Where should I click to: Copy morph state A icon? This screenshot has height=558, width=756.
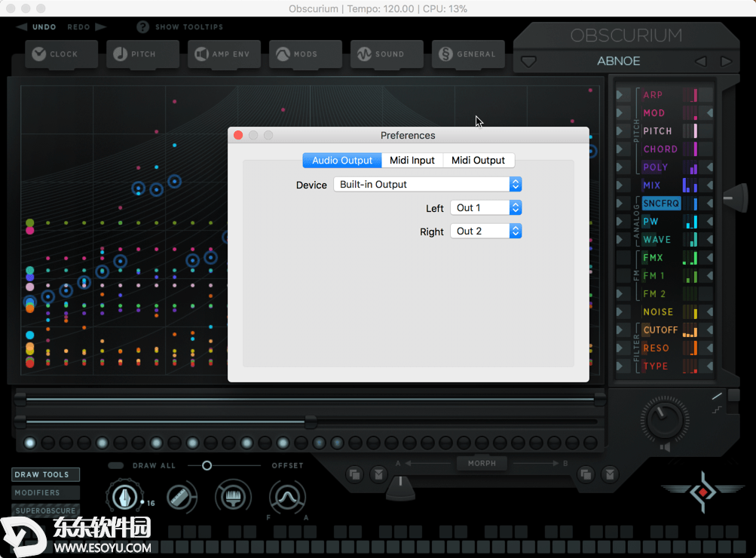point(354,474)
